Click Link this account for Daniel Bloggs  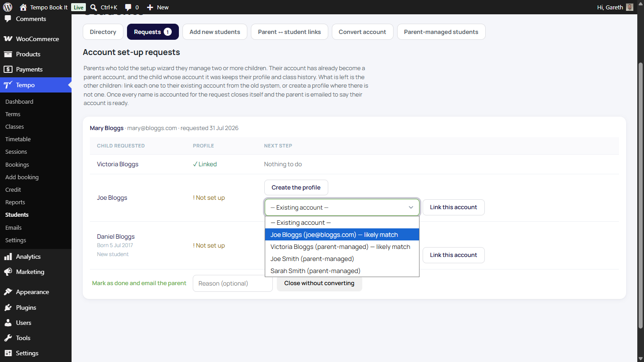point(453,255)
